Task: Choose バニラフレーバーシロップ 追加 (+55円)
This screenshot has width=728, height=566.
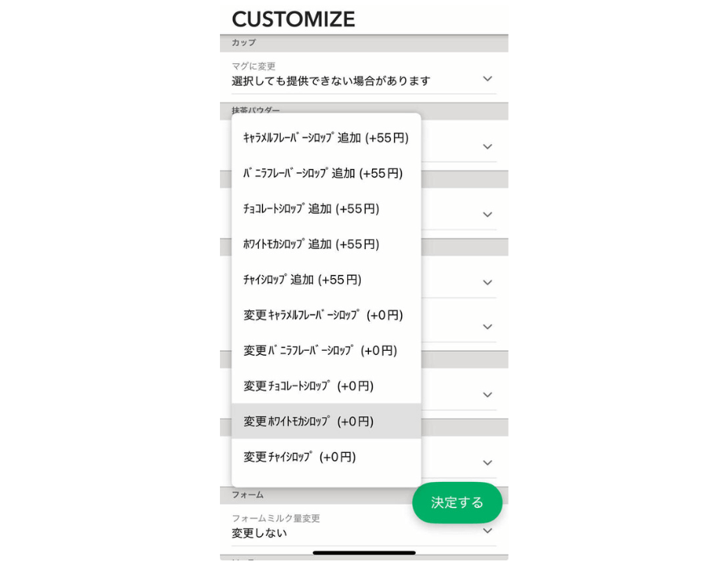Action: pos(324,173)
